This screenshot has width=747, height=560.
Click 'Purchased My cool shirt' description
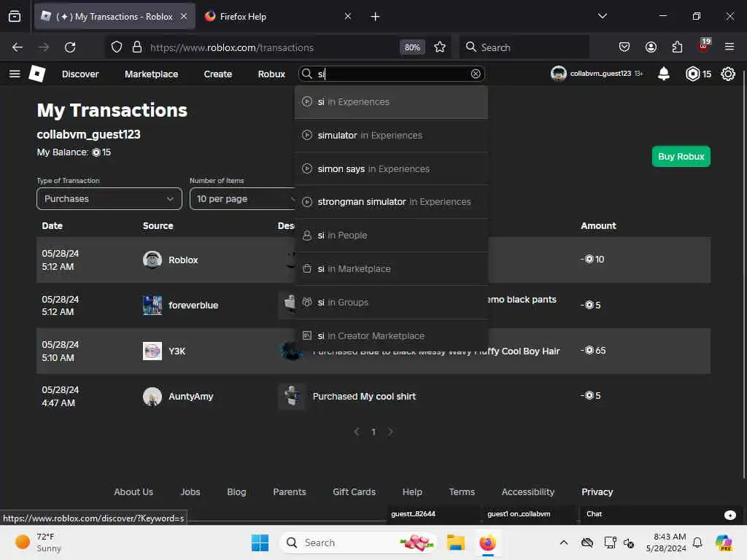pos(364,396)
